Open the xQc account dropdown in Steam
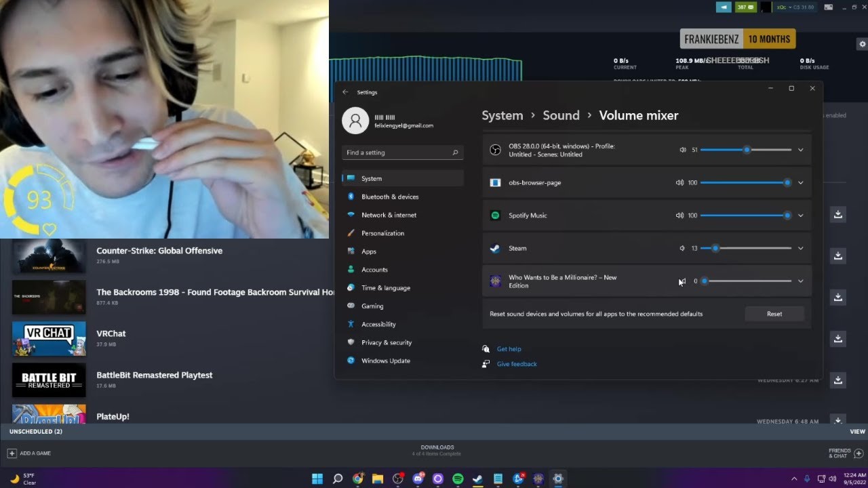The image size is (868, 488). tap(794, 7)
